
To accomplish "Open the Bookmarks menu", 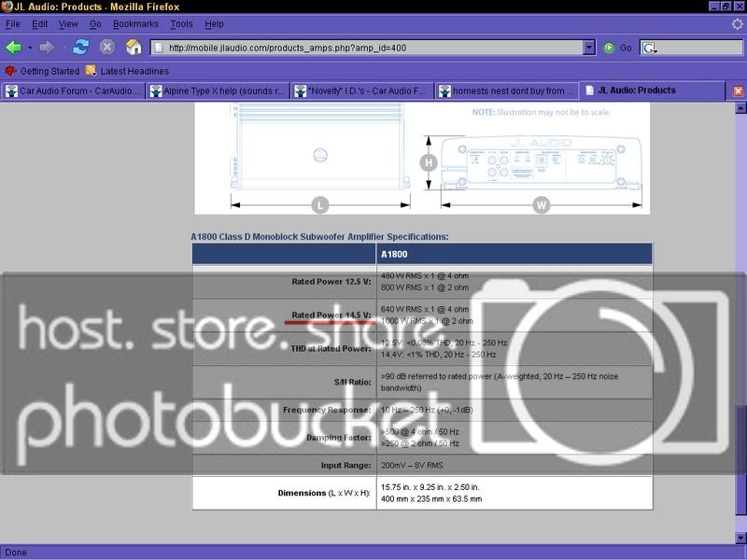I will (x=135, y=24).
